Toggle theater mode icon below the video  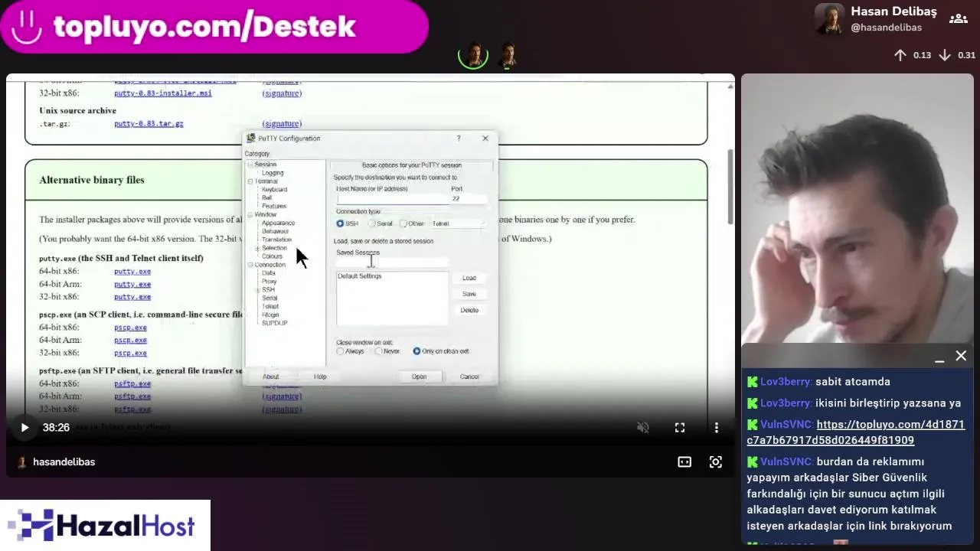point(684,461)
